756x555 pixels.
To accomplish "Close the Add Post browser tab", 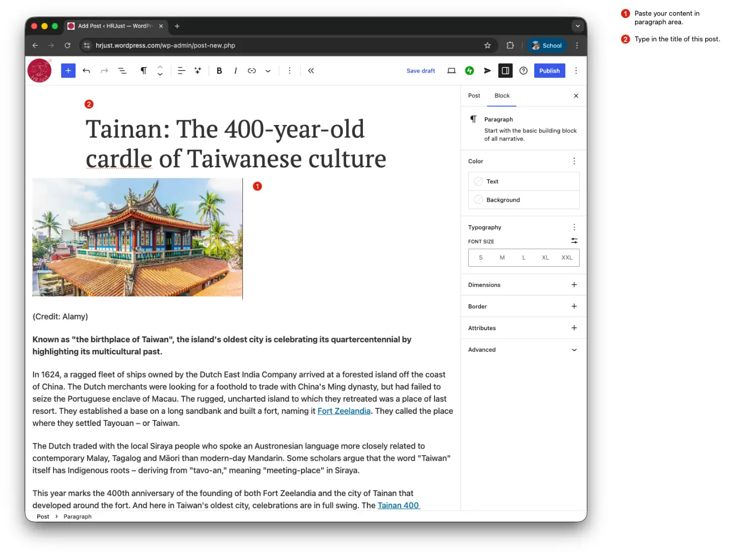I will pos(161,26).
